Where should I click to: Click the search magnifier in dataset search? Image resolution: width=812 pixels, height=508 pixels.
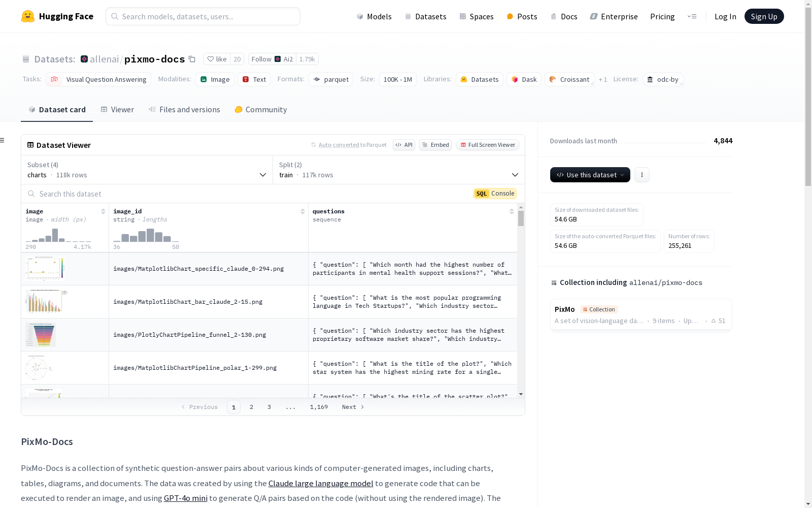pos(31,194)
